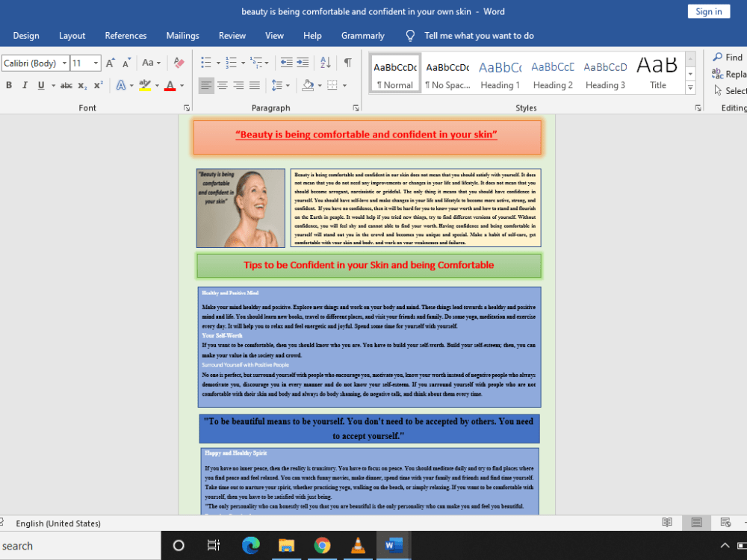Click Find magnifier icon
Image resolution: width=747 pixels, height=560 pixels.
(717, 57)
